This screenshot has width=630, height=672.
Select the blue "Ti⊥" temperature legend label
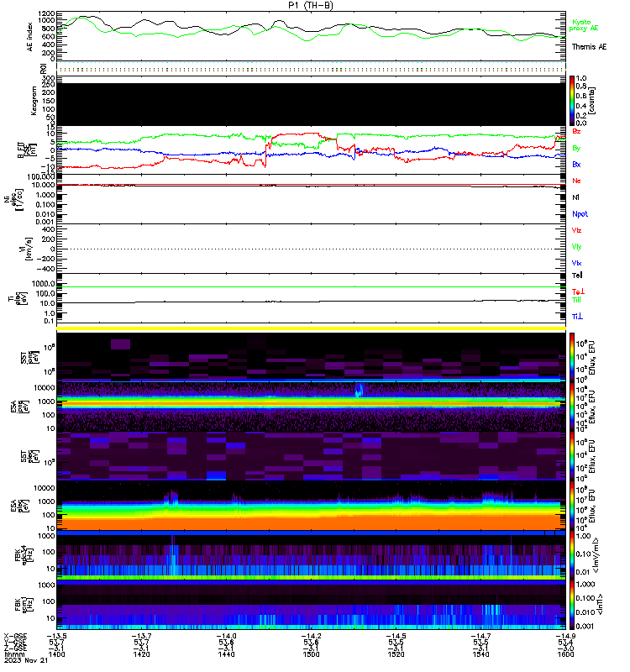577,317
